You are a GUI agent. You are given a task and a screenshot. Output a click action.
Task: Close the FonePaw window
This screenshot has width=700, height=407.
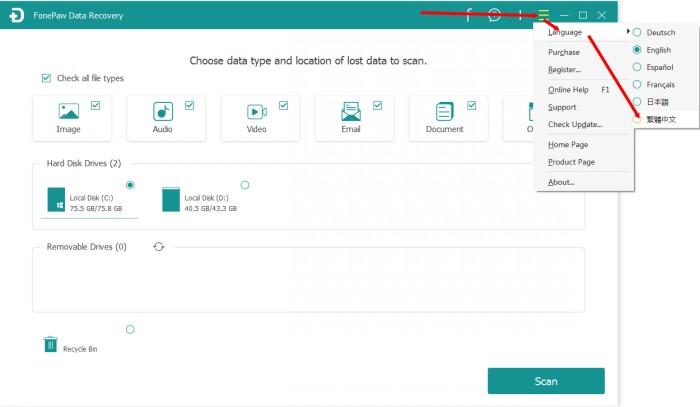pyautogui.click(x=602, y=15)
